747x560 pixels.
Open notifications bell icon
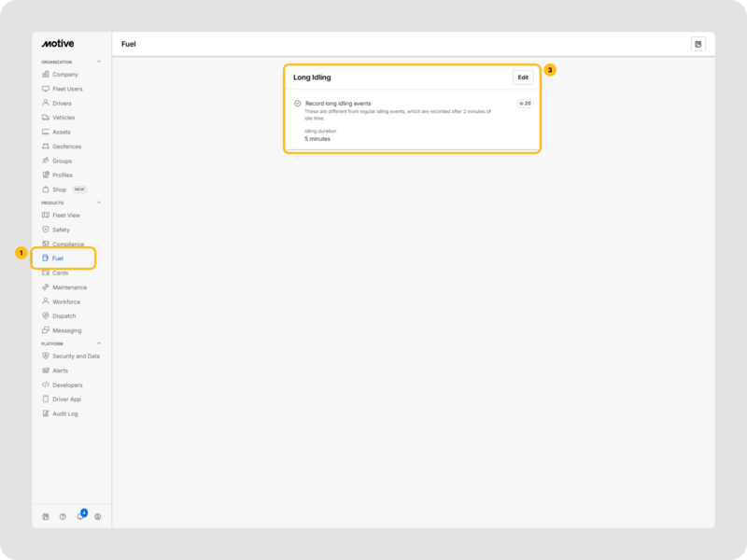tap(80, 516)
